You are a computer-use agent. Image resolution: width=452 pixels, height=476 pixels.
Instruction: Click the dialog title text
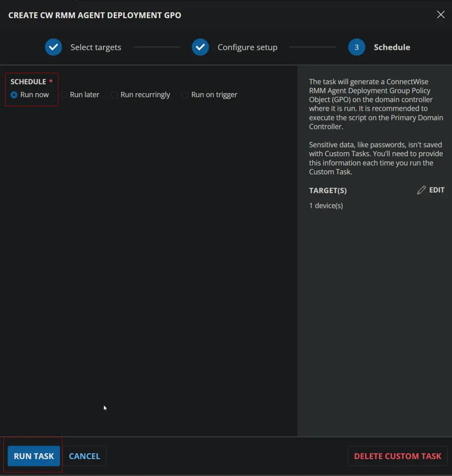[x=95, y=15]
